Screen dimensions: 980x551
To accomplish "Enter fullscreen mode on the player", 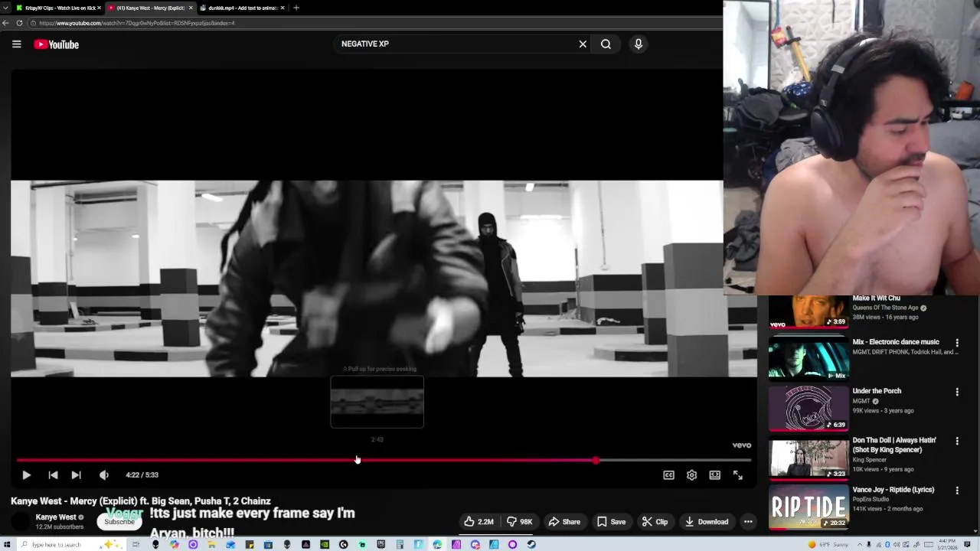I will point(737,475).
